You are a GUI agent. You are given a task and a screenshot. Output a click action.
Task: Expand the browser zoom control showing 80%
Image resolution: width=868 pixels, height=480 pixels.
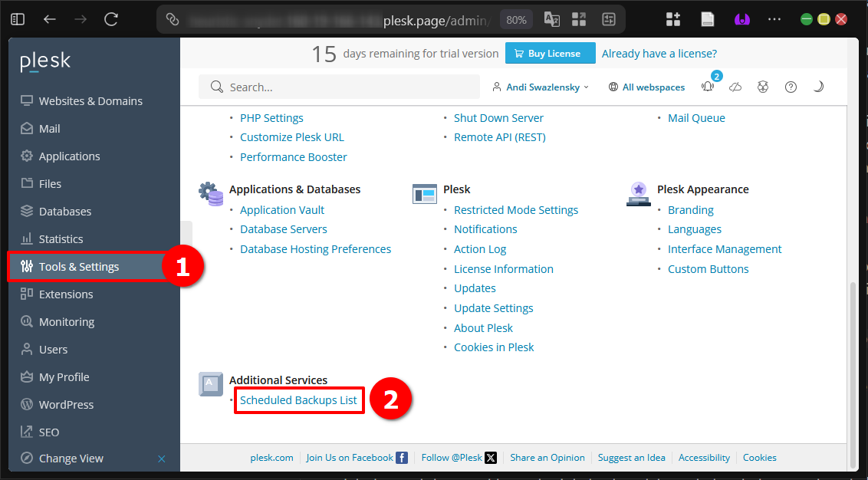coord(515,18)
